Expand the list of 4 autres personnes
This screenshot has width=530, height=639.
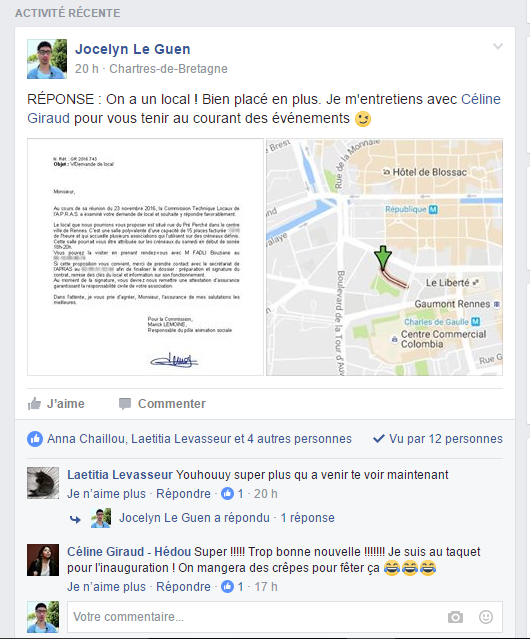pyautogui.click(x=299, y=438)
